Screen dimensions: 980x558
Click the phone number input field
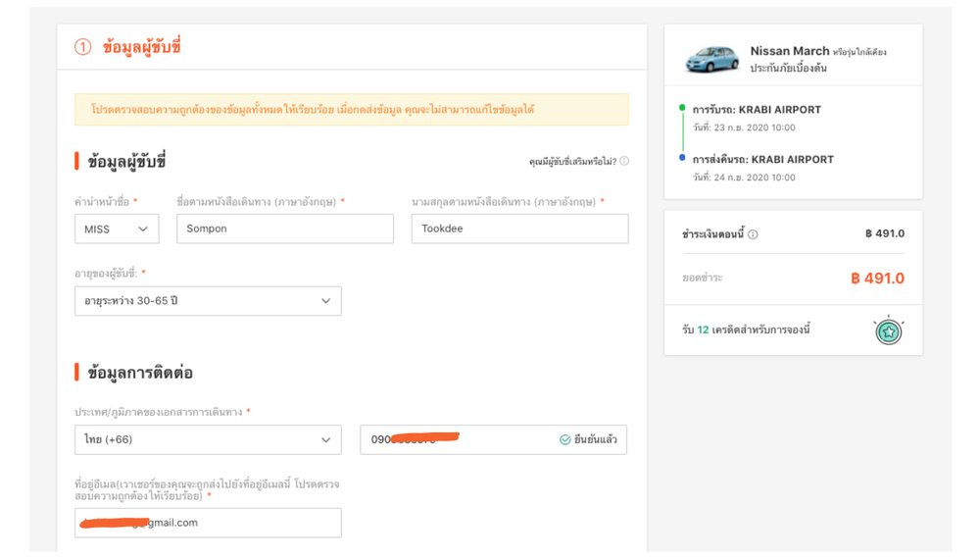point(456,440)
